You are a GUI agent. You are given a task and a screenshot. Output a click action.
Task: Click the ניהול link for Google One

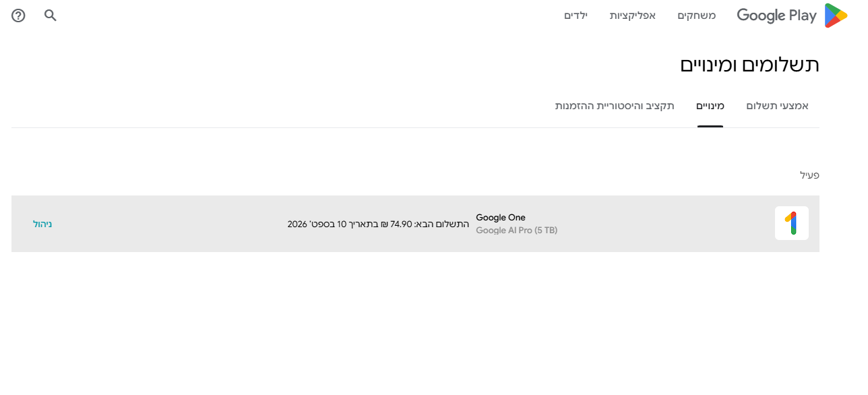[x=42, y=224]
